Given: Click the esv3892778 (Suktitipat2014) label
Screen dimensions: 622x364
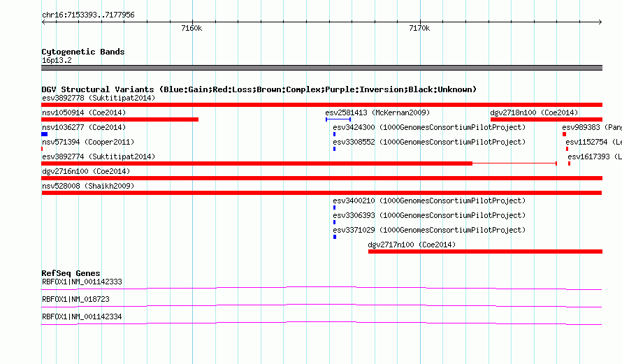Looking at the screenshot, I should point(99,98).
